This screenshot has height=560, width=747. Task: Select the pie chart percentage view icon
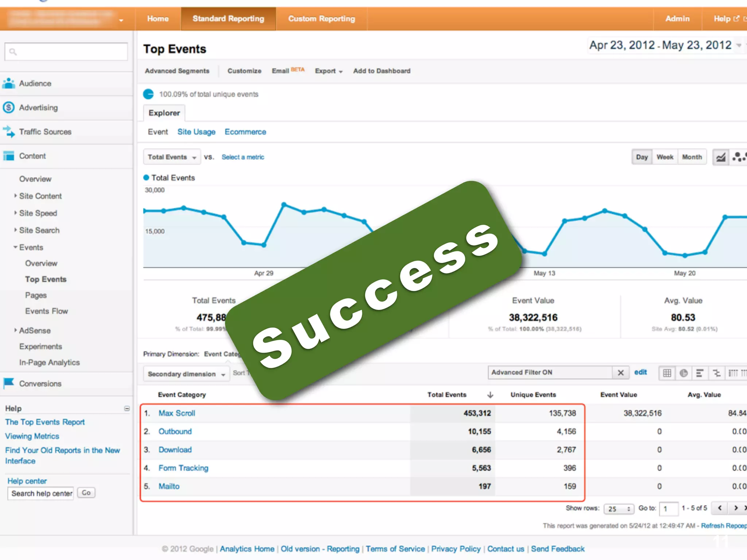pyautogui.click(x=684, y=373)
